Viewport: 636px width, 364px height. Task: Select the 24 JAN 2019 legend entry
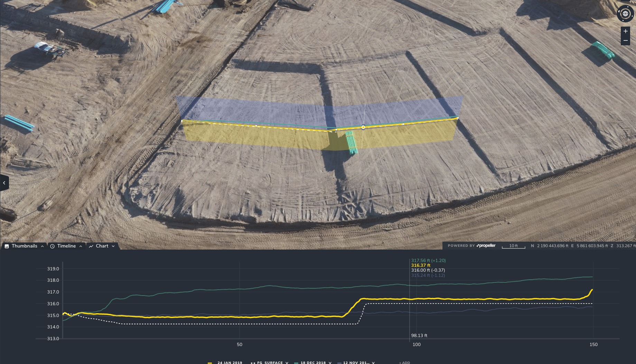pyautogui.click(x=230, y=363)
